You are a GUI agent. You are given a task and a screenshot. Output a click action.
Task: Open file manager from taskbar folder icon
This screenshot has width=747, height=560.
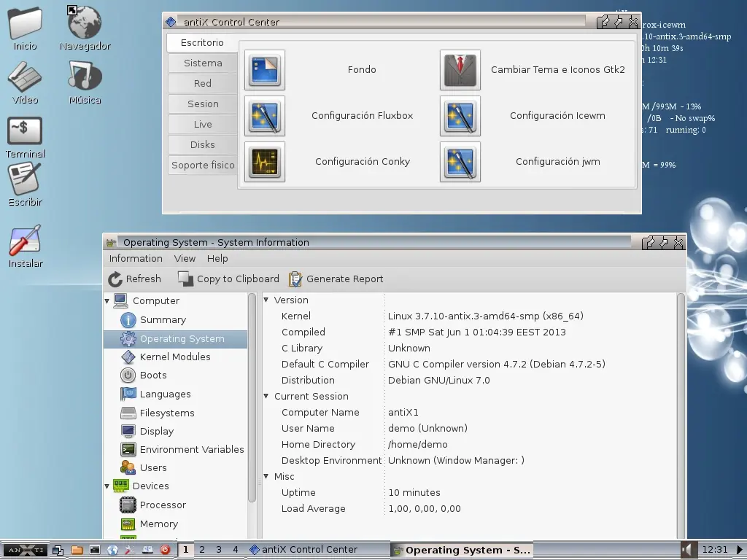click(77, 550)
